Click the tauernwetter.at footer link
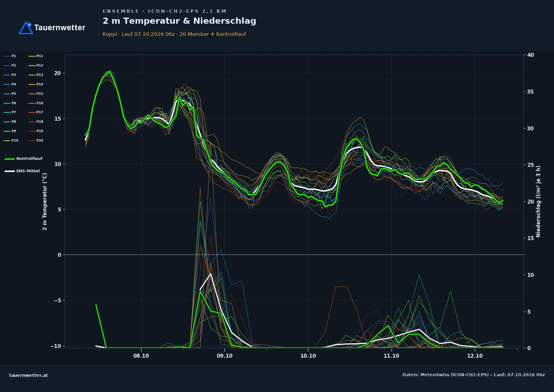The height and width of the screenshot is (392, 554). [29, 375]
